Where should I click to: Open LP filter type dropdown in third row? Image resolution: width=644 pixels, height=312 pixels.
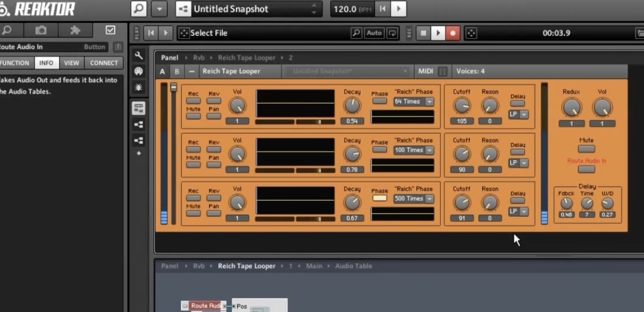coord(518,212)
